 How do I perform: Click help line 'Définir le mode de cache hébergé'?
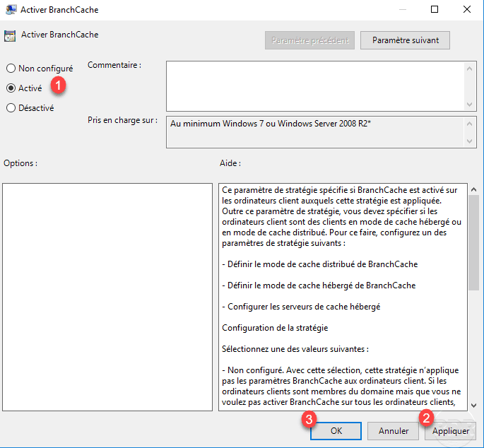(319, 285)
